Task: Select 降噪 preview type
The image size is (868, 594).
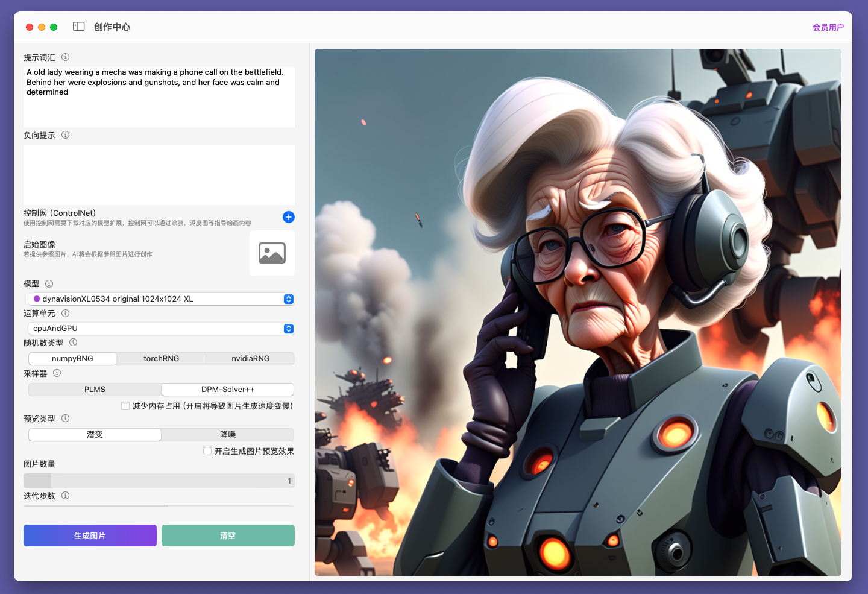Action: 228,435
